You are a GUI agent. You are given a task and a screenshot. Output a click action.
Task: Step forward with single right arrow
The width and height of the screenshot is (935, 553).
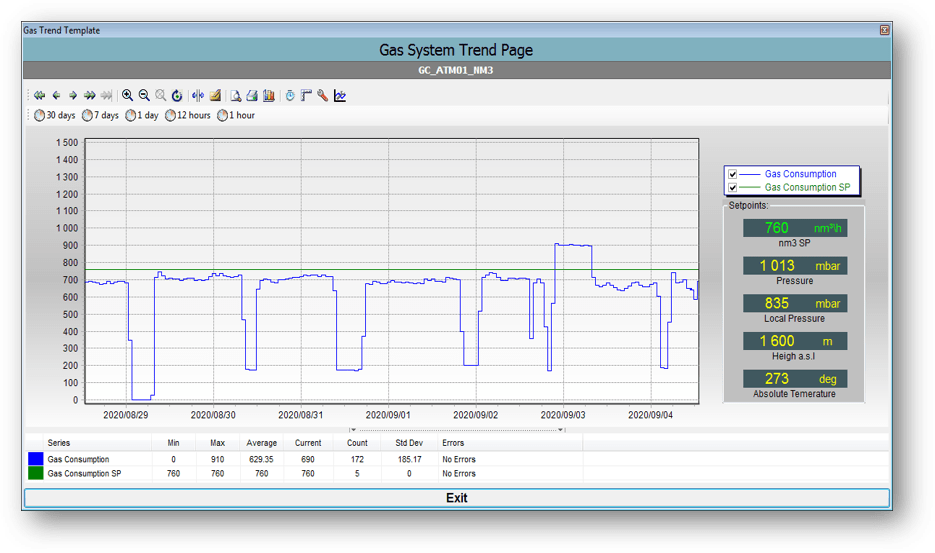(73, 95)
